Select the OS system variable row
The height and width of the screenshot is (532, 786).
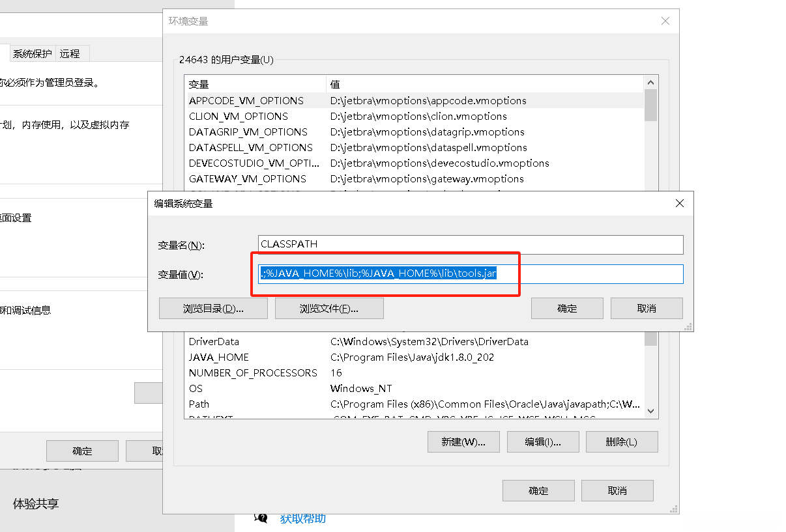[x=414, y=388]
